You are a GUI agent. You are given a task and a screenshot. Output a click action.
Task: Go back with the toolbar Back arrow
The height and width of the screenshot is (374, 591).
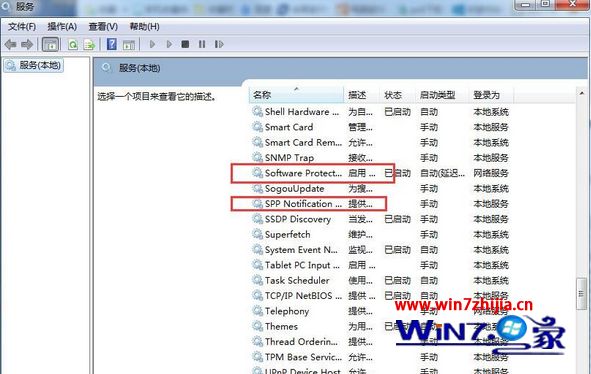tap(11, 45)
